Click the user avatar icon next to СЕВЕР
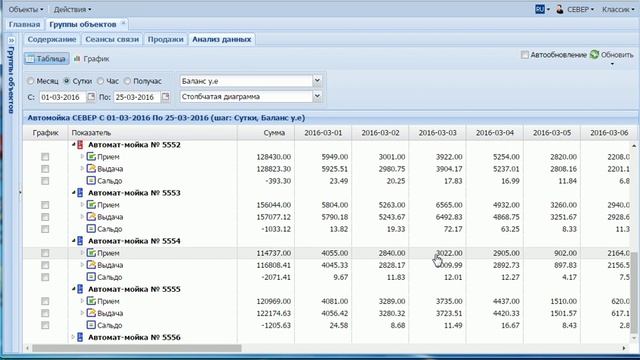The image size is (640, 360). click(x=560, y=9)
